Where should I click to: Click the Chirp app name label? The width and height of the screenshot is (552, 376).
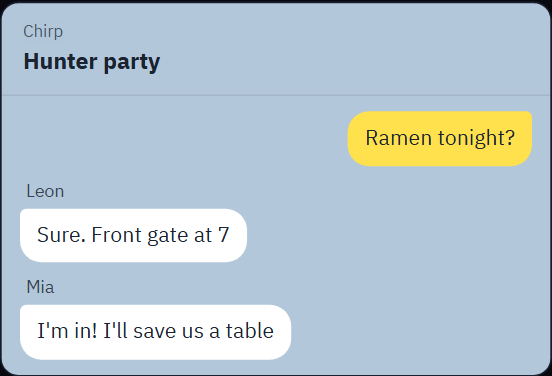click(x=43, y=31)
